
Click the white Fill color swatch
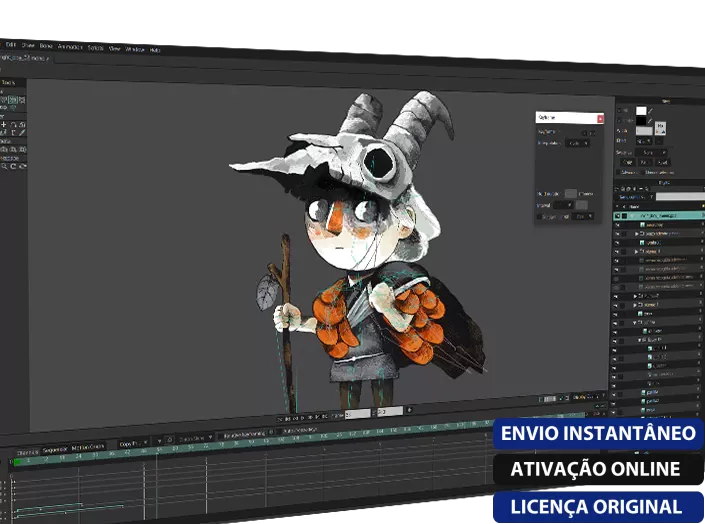(641, 111)
